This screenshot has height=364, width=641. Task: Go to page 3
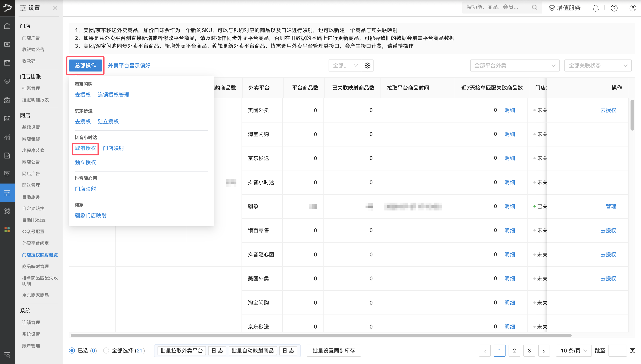tap(529, 350)
